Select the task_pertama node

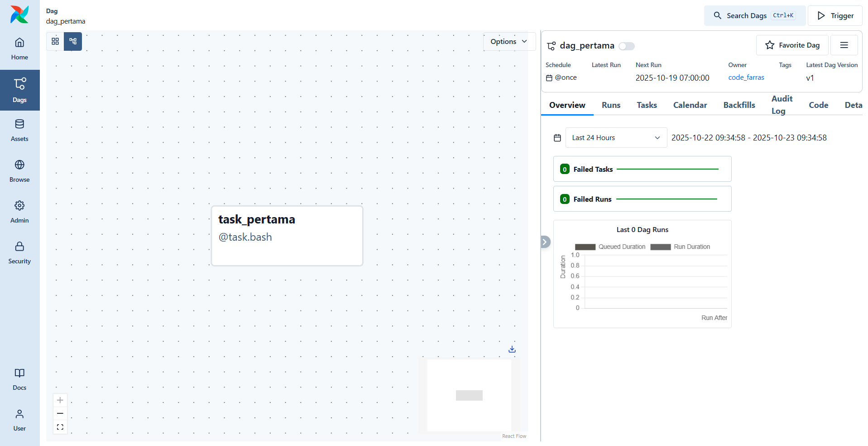click(x=287, y=236)
